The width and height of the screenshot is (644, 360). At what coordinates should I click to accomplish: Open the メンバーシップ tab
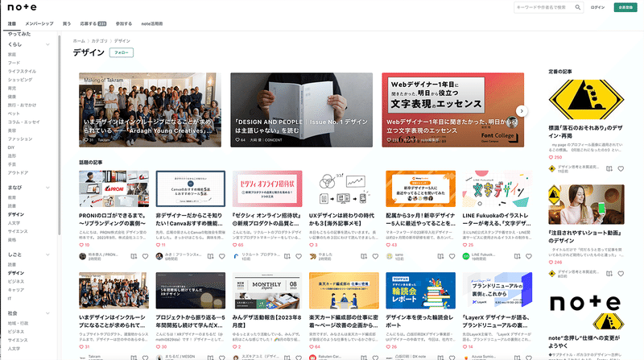point(39,24)
